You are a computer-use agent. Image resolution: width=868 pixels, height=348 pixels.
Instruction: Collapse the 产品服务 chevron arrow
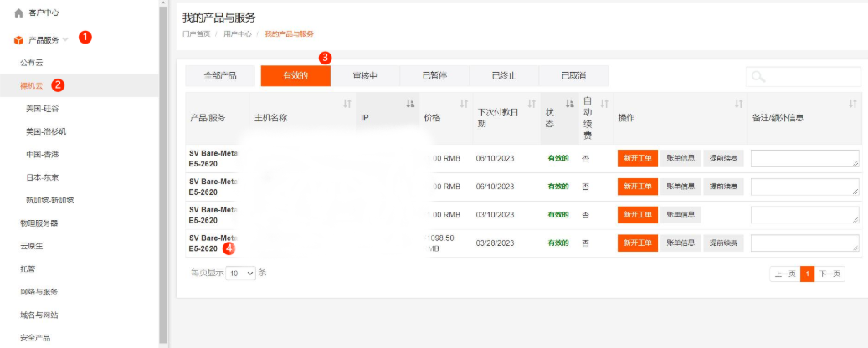[x=65, y=39]
